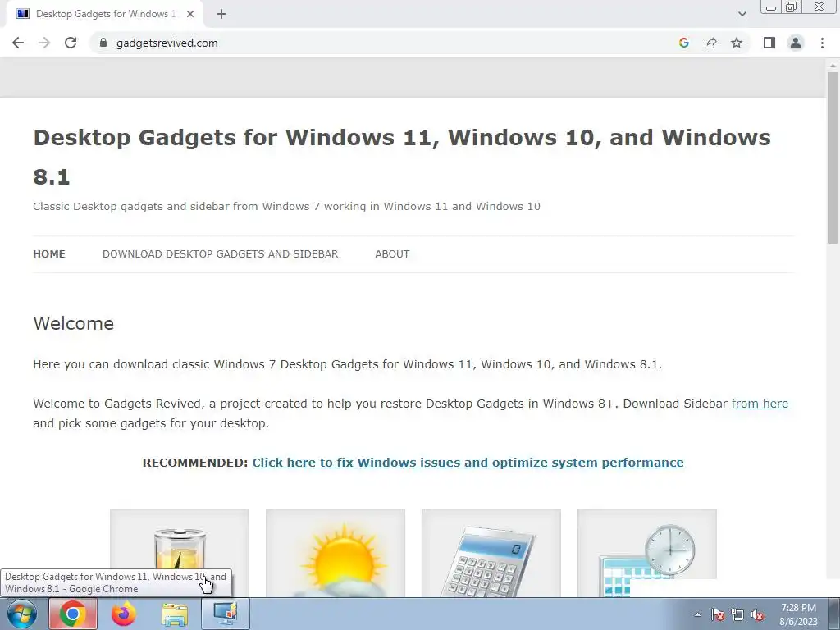Click the page vertical scrollbar thumb
The width and height of the screenshot is (840, 630).
833,158
